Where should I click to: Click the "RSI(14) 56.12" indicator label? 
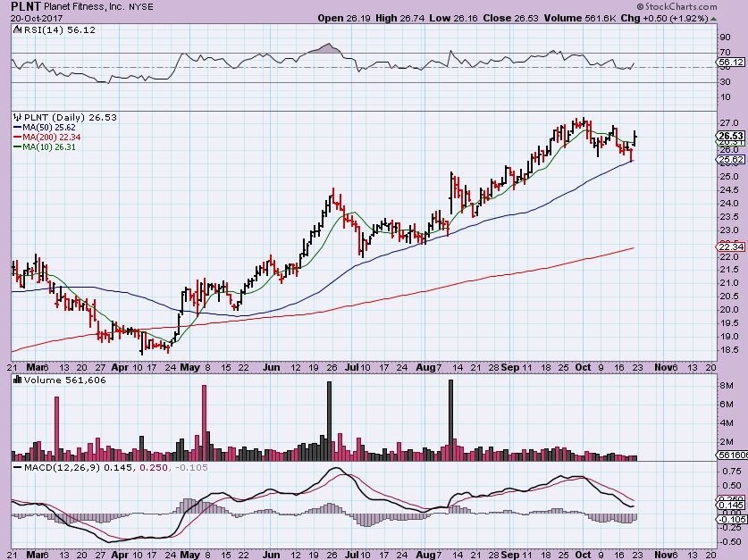59,29
